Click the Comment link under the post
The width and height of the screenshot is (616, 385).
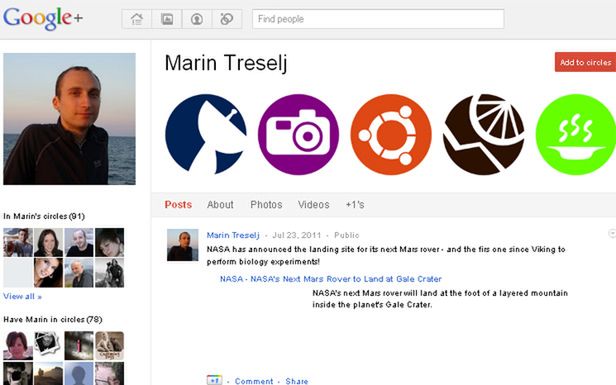[254, 381]
